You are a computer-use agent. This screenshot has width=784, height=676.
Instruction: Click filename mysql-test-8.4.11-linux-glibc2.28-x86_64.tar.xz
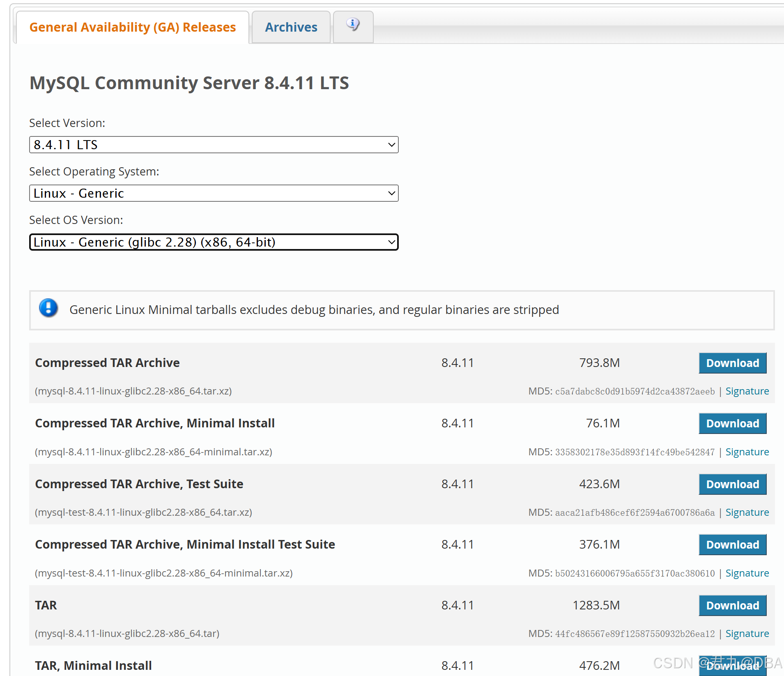[144, 512]
